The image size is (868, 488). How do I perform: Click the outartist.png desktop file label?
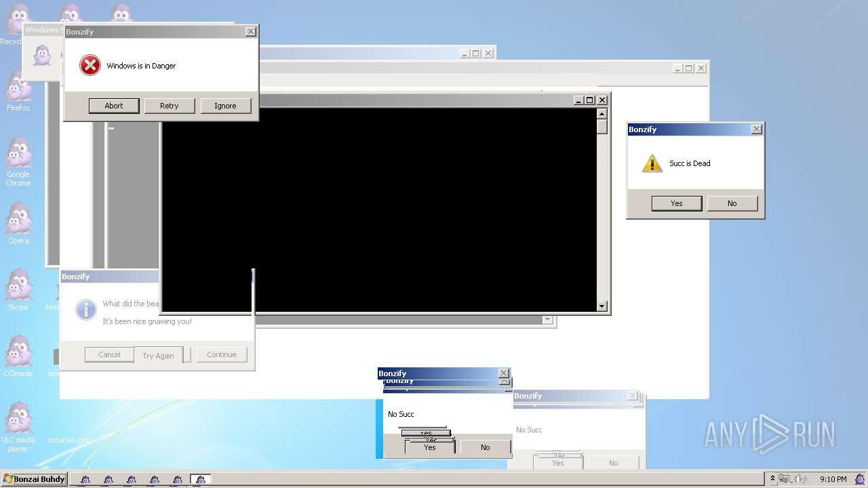(x=68, y=440)
